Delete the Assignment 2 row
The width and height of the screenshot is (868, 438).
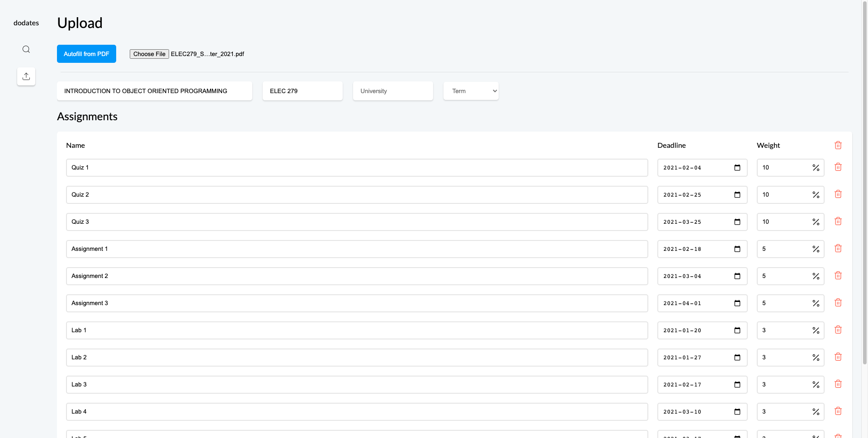[838, 275]
